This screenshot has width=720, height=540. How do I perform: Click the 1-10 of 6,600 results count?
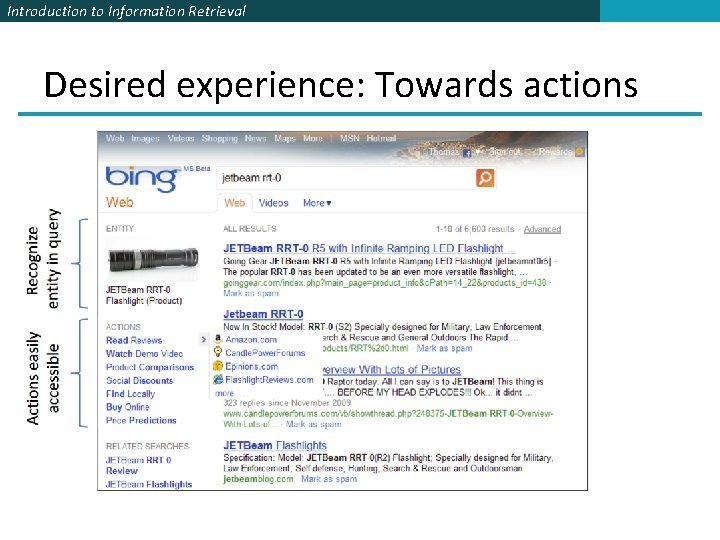point(475,229)
